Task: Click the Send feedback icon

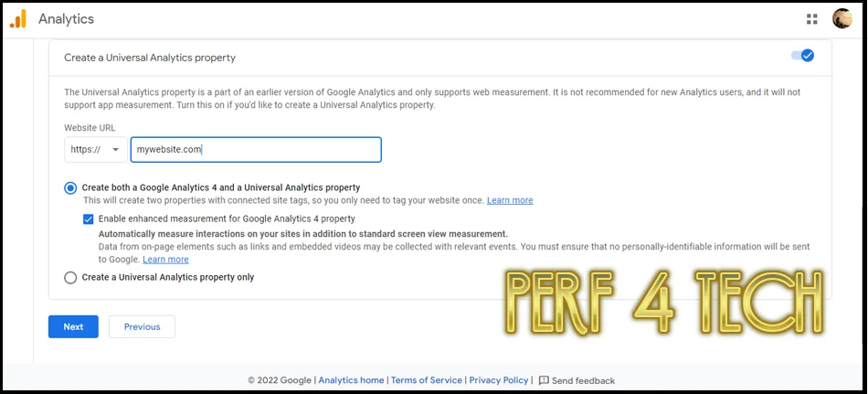Action: (x=544, y=380)
